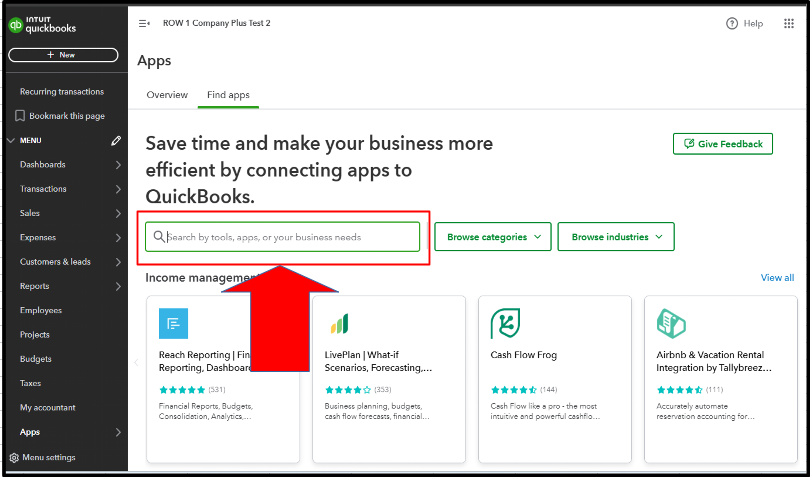Image resolution: width=810 pixels, height=477 pixels.
Task: Click into the app search field
Action: tap(282, 237)
